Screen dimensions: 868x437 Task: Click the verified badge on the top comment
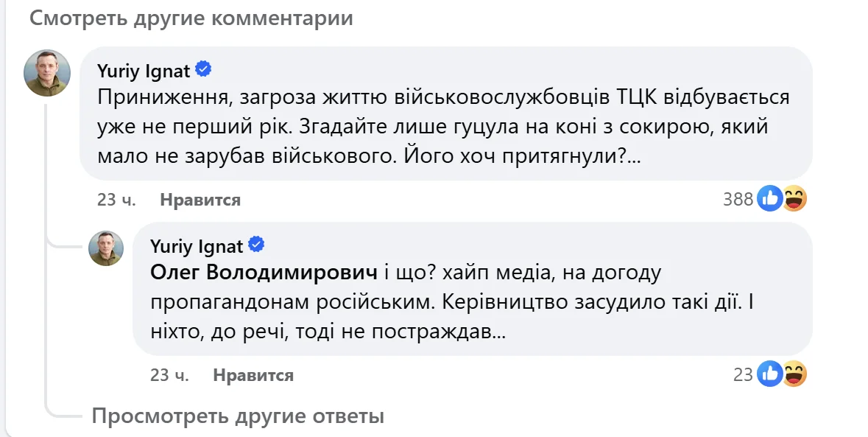(204, 70)
